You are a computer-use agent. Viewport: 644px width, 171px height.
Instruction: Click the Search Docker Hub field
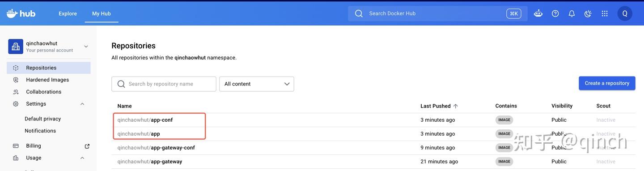(437, 13)
